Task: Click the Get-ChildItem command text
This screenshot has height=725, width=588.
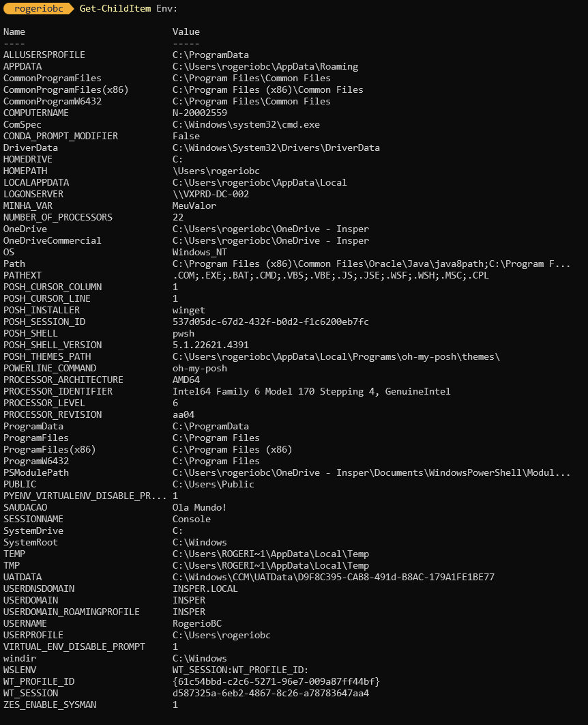Action: pos(115,9)
